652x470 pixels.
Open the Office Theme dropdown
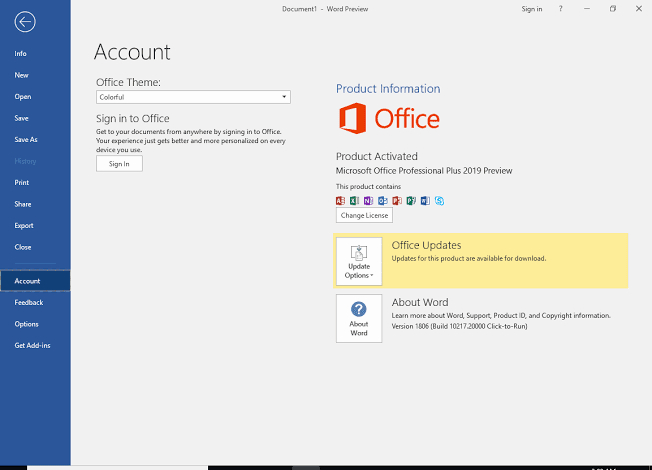(x=193, y=97)
